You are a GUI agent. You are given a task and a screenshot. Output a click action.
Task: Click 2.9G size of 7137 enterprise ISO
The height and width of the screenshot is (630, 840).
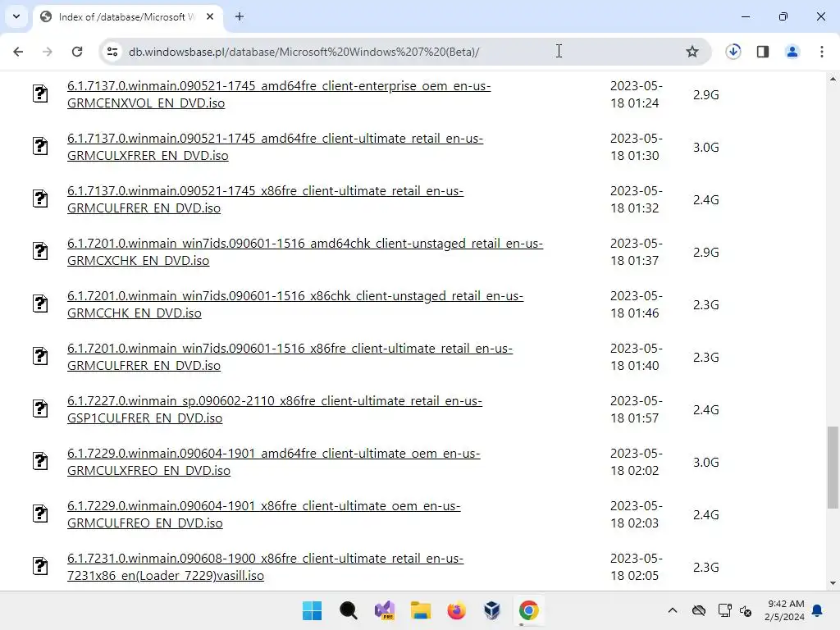pyautogui.click(x=706, y=95)
